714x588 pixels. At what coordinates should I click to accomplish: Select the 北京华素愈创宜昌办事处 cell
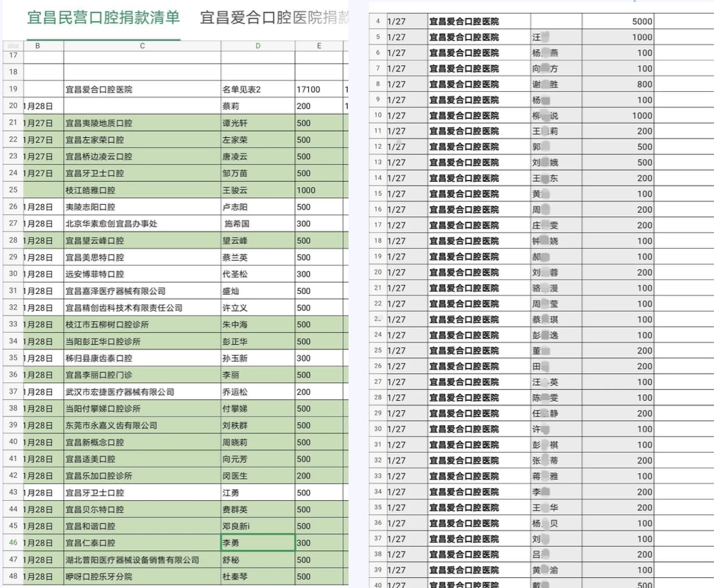143,224
